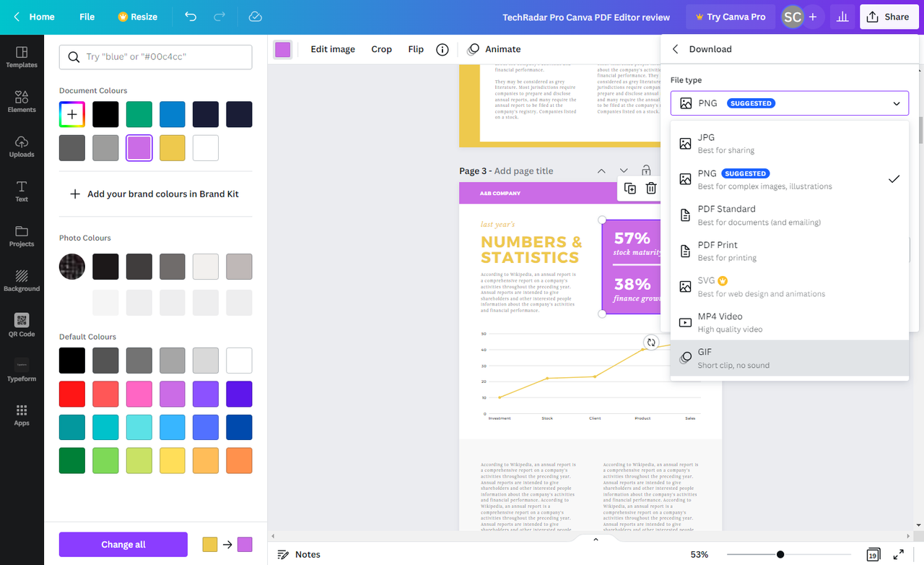Select PDF Standard file type
Screen dimensions: 924x565
(790, 215)
